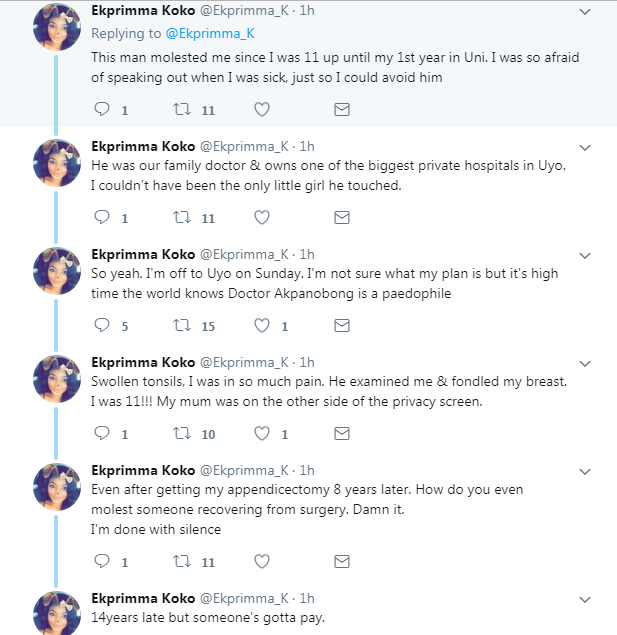Send 'Swollen tonsils' tweet via direct message

pyautogui.click(x=341, y=432)
